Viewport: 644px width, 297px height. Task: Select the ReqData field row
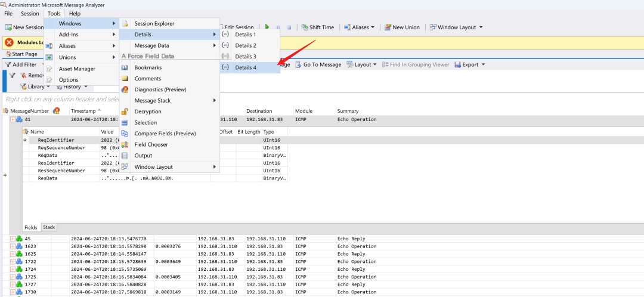pyautogui.click(x=155, y=156)
